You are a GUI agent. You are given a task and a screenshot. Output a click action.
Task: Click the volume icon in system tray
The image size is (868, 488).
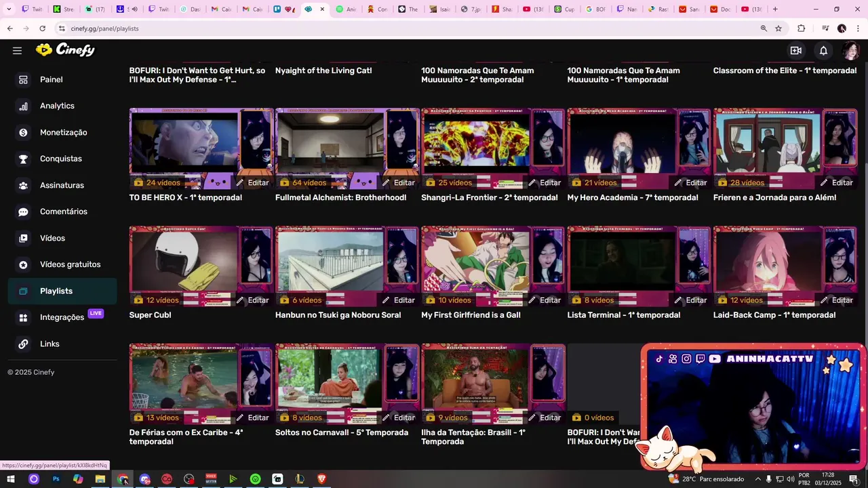(791, 479)
